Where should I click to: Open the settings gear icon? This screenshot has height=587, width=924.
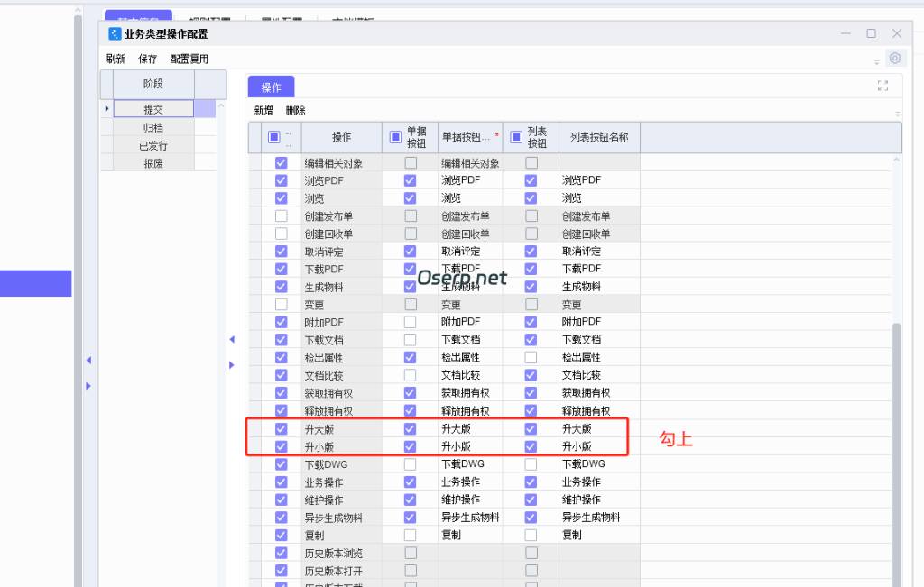pos(895,58)
